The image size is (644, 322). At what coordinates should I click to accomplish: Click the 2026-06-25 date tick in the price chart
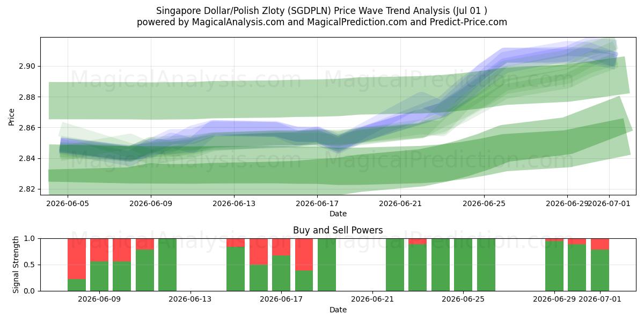point(484,203)
